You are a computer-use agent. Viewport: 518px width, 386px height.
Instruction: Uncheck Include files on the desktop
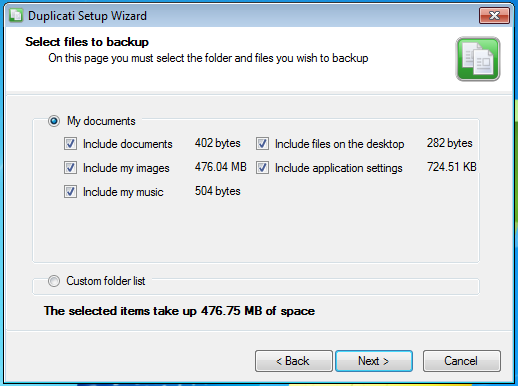pyautogui.click(x=262, y=144)
